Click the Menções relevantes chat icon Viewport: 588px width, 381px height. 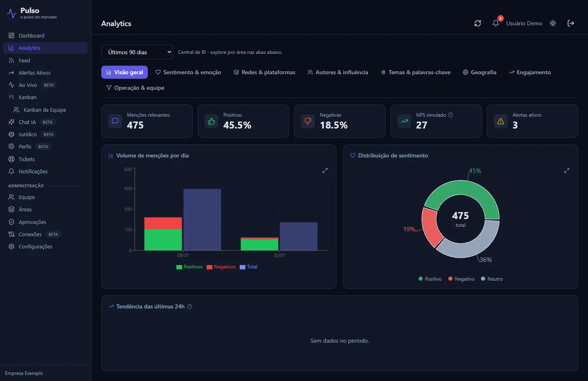coord(115,121)
